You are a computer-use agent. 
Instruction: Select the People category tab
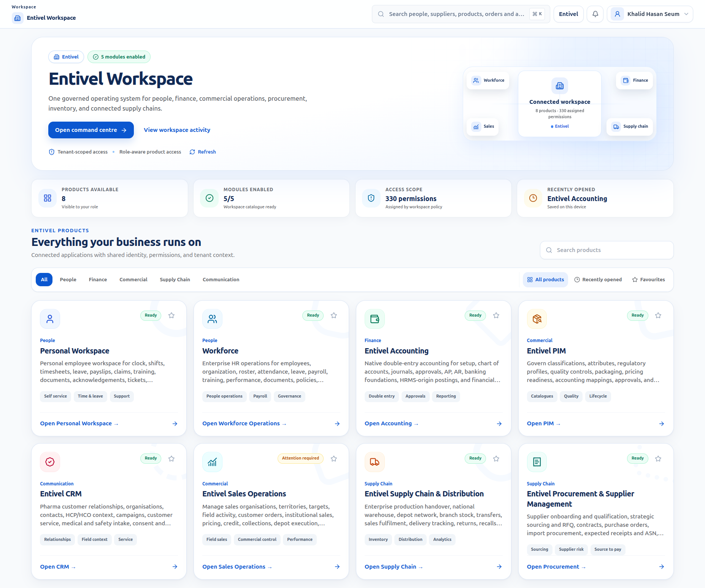(x=68, y=280)
